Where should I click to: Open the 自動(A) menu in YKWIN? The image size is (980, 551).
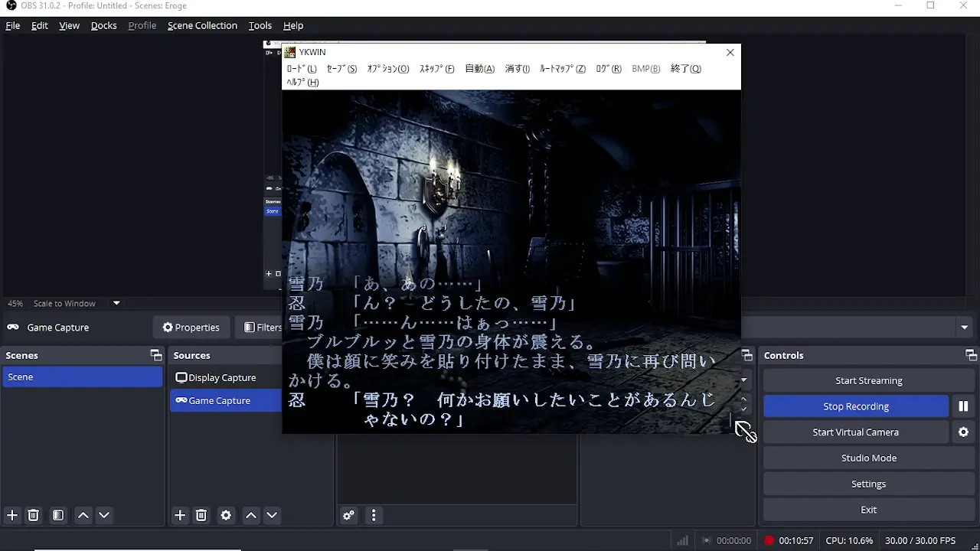480,69
